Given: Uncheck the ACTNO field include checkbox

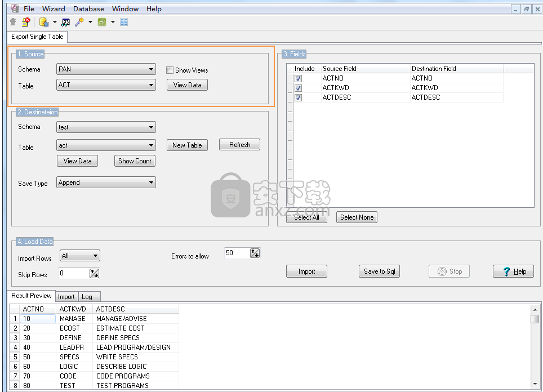Looking at the screenshot, I should point(299,78).
